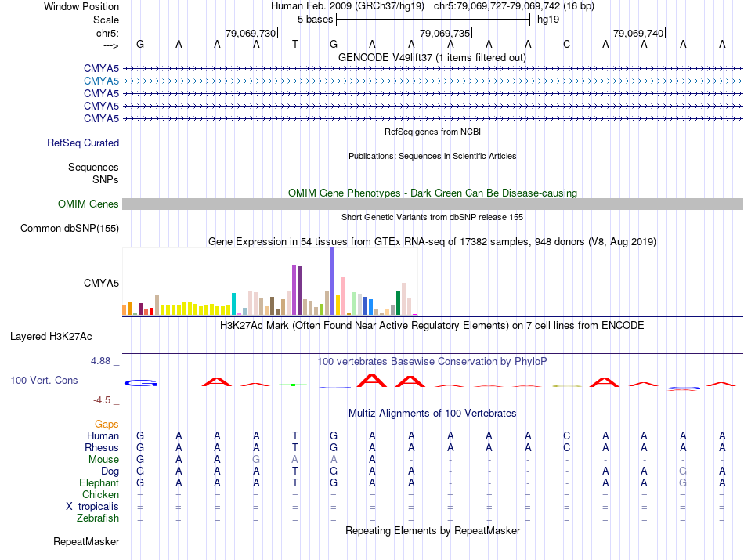Click the Window Position label

[81, 6]
